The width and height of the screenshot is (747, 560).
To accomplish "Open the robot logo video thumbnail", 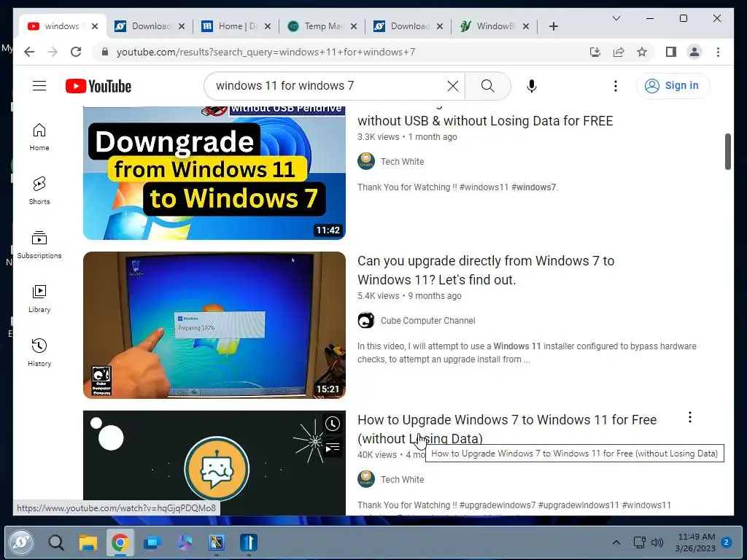I will click(214, 463).
